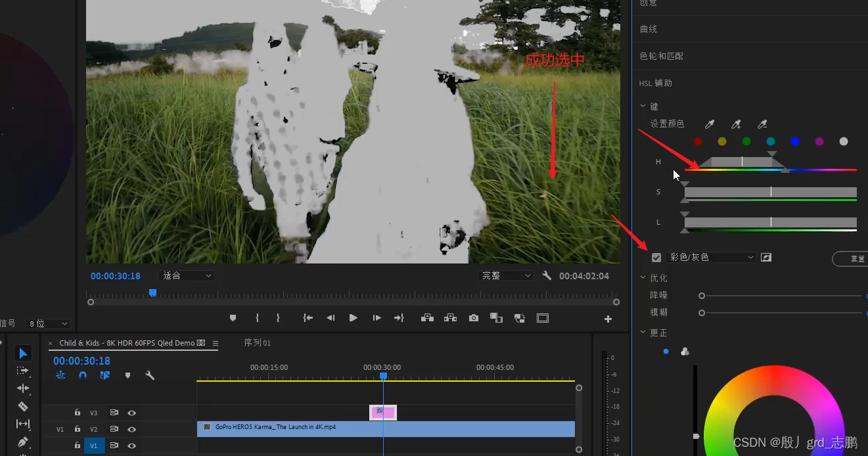Click the 降噪 denoise slider handle
This screenshot has width=868, height=456.
pos(702,296)
